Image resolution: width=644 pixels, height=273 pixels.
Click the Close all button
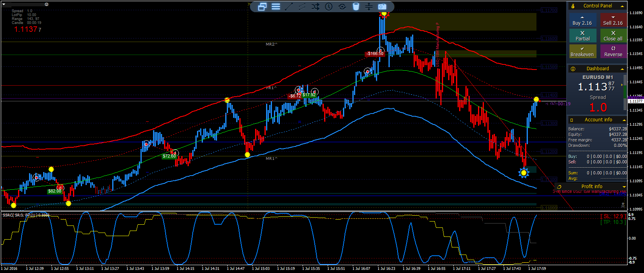pos(613,36)
